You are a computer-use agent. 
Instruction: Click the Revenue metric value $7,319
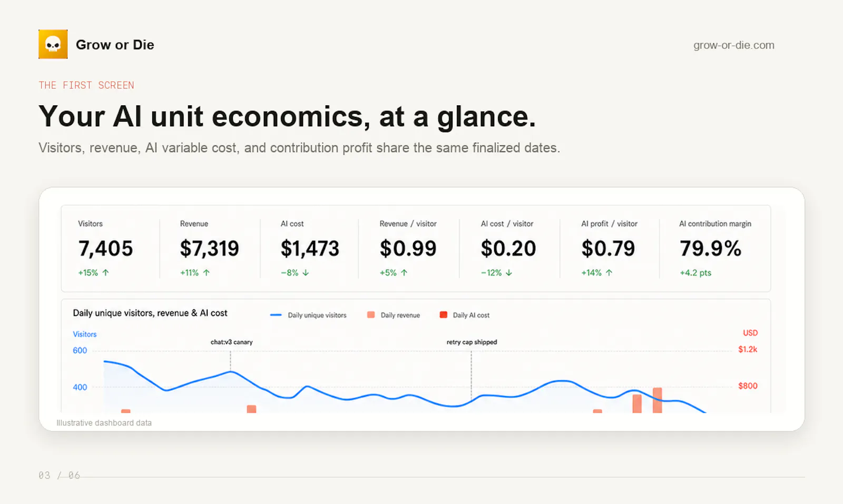(x=209, y=249)
